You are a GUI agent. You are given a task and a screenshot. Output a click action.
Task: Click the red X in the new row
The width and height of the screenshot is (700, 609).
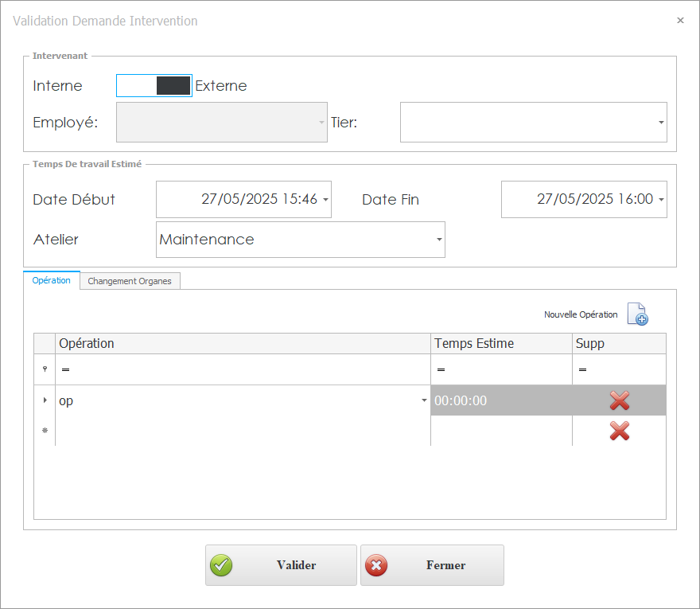tap(619, 431)
